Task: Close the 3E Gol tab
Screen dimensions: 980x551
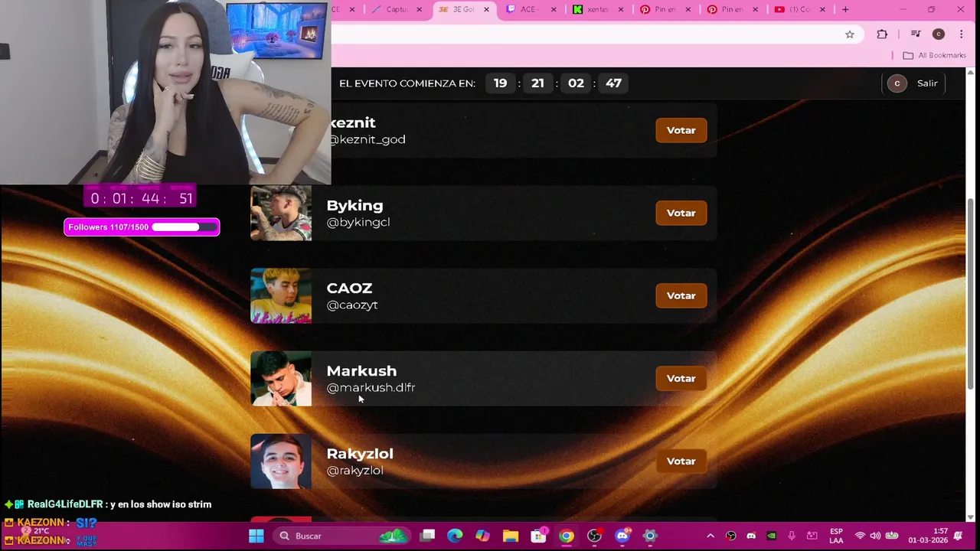Action: pyautogui.click(x=486, y=9)
